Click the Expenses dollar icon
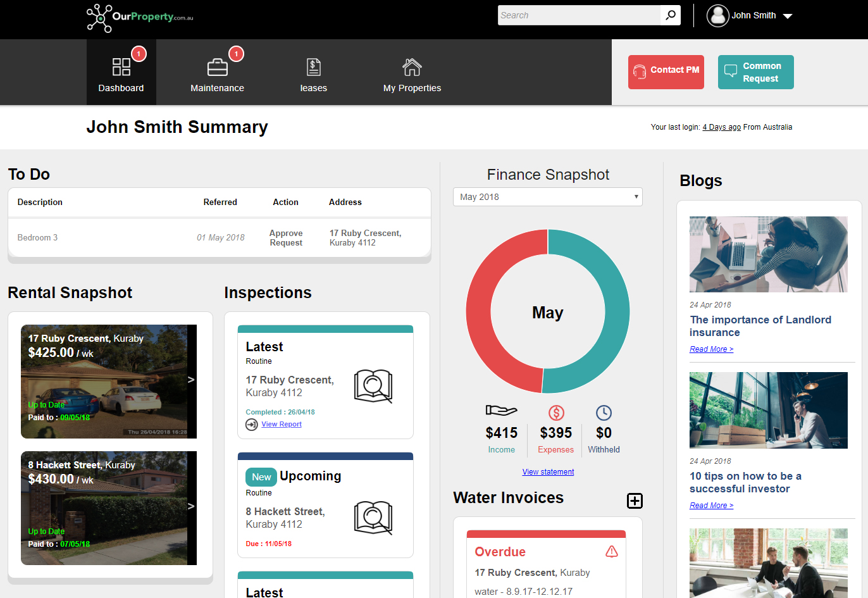The height and width of the screenshot is (598, 868). click(x=555, y=413)
